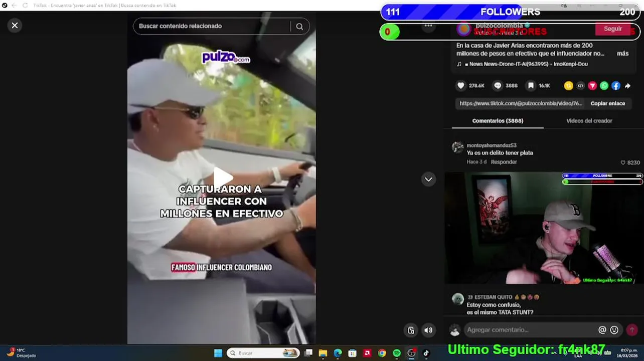Screen dimensions: 644x361
Task: Play the paused TikTok video
Action: pos(223,177)
